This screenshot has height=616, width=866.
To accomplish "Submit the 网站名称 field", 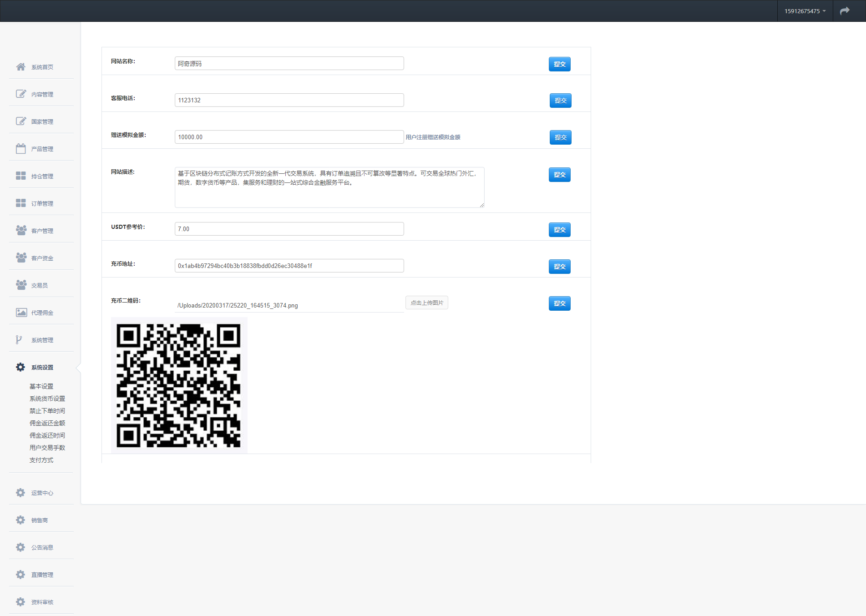I will (x=559, y=64).
